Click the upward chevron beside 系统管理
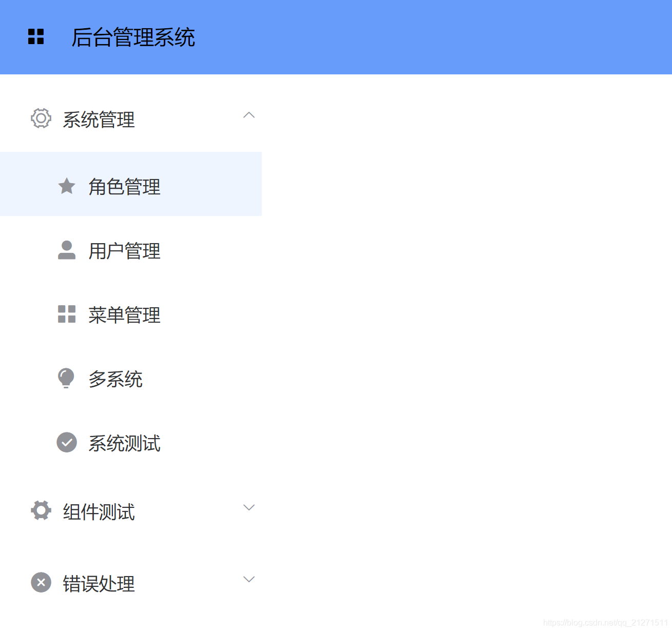The height and width of the screenshot is (632, 672). click(249, 116)
